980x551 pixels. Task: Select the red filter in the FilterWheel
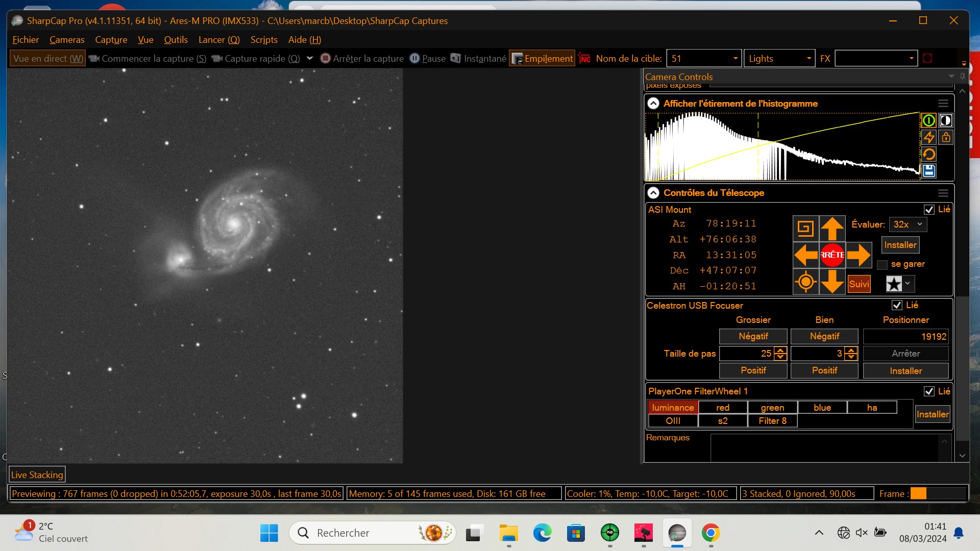click(x=723, y=407)
